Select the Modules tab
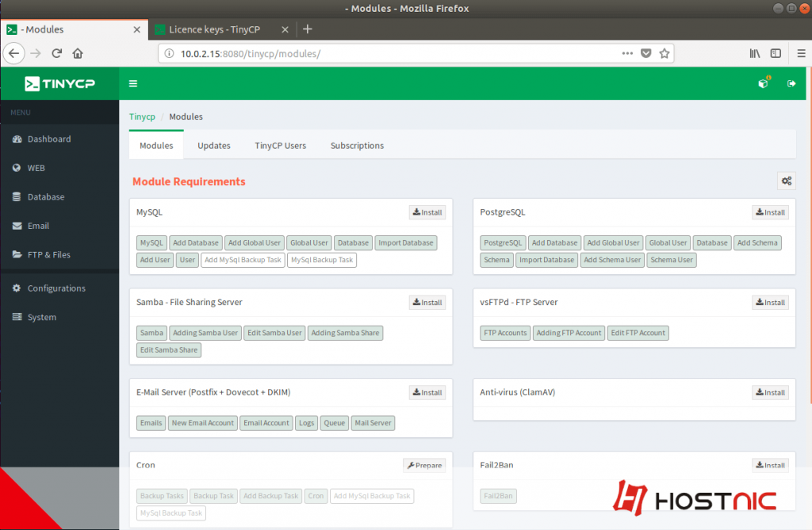The image size is (812, 530). click(156, 146)
